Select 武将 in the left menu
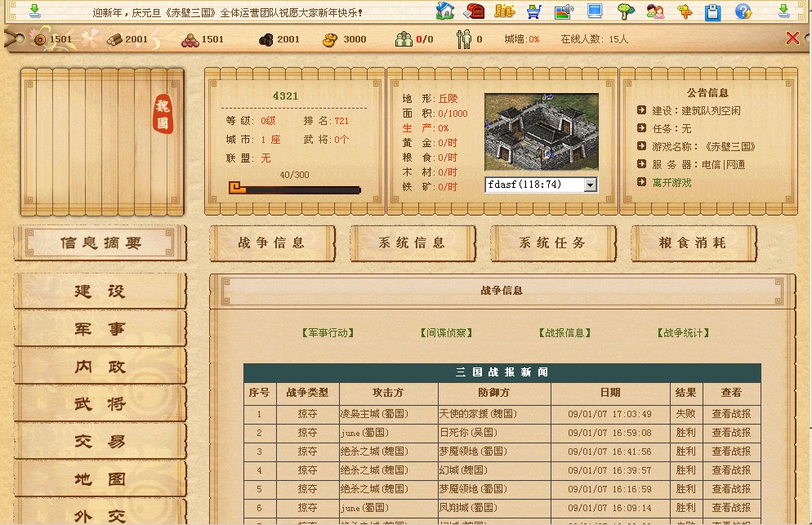Screen dimensions: 812x525 click(100, 404)
